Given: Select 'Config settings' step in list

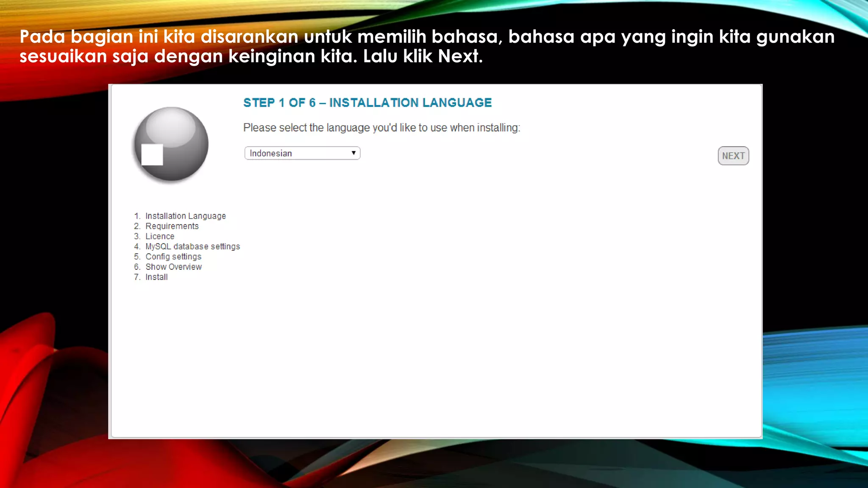Looking at the screenshot, I should 173,257.
